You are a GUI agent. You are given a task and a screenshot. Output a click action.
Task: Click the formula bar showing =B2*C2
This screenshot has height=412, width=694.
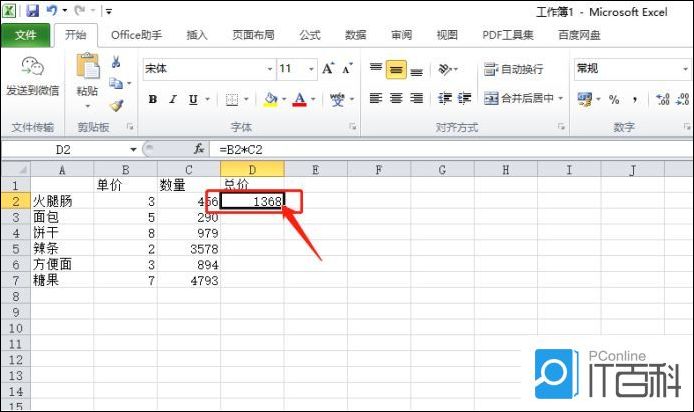pos(450,150)
